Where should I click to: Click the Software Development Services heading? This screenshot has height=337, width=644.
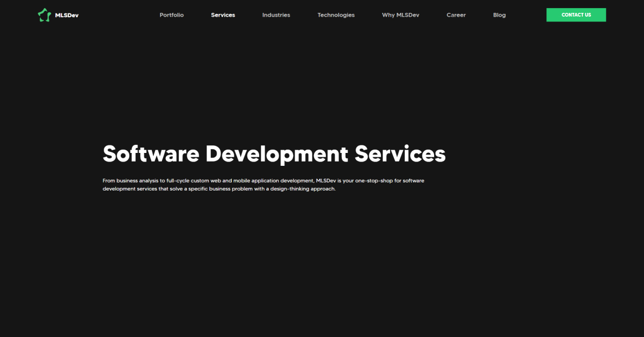[x=274, y=154]
